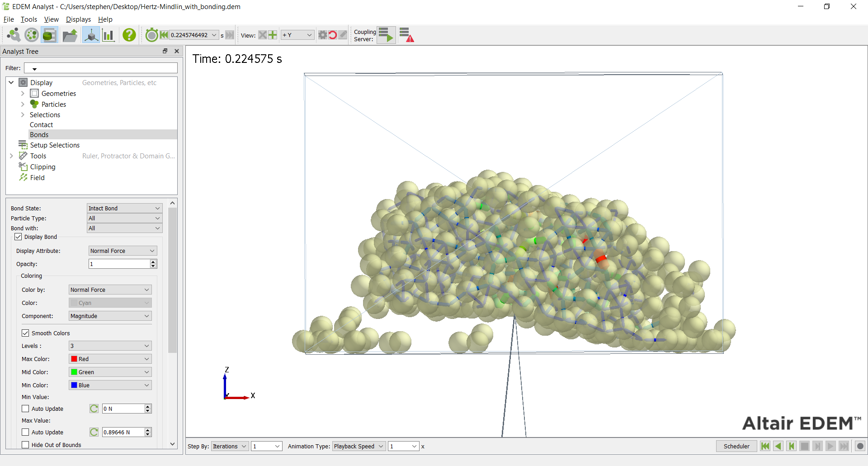Click the green plus view icon
This screenshot has height=466, width=868.
point(273,35)
